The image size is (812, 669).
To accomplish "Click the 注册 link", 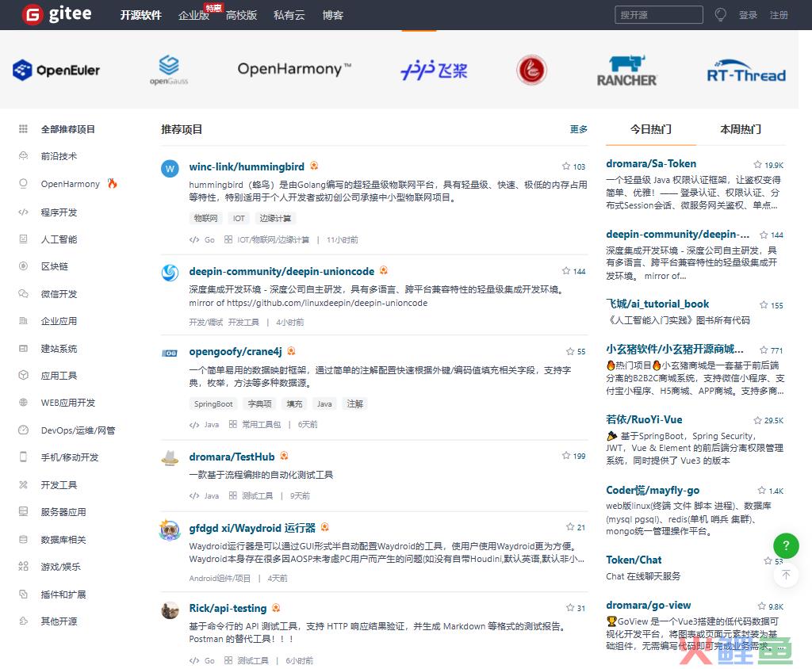I will (x=779, y=15).
